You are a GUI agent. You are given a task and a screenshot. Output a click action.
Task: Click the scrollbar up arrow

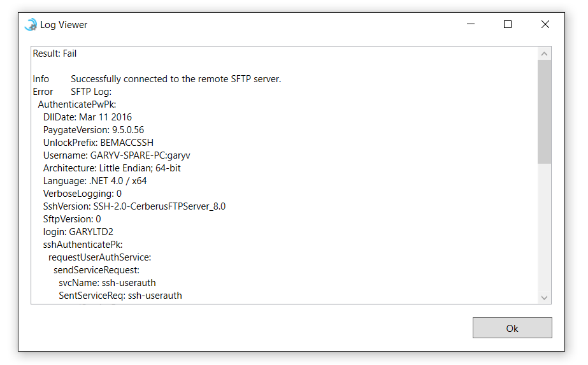tap(544, 54)
